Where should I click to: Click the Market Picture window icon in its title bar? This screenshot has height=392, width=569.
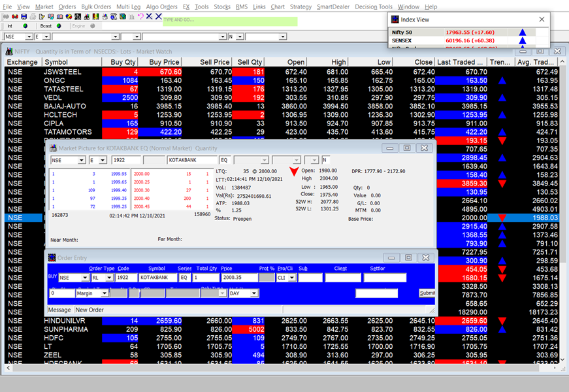(x=52, y=148)
